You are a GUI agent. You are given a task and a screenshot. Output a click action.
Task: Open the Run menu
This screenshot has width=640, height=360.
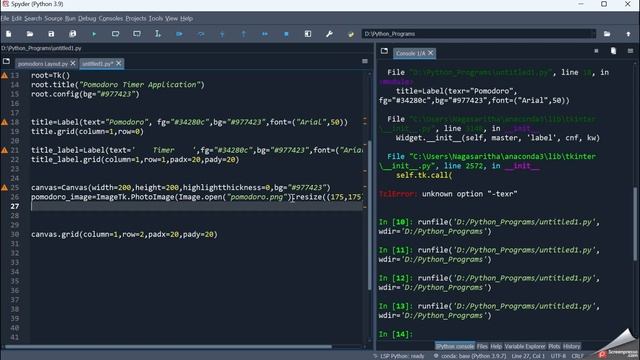tap(70, 18)
